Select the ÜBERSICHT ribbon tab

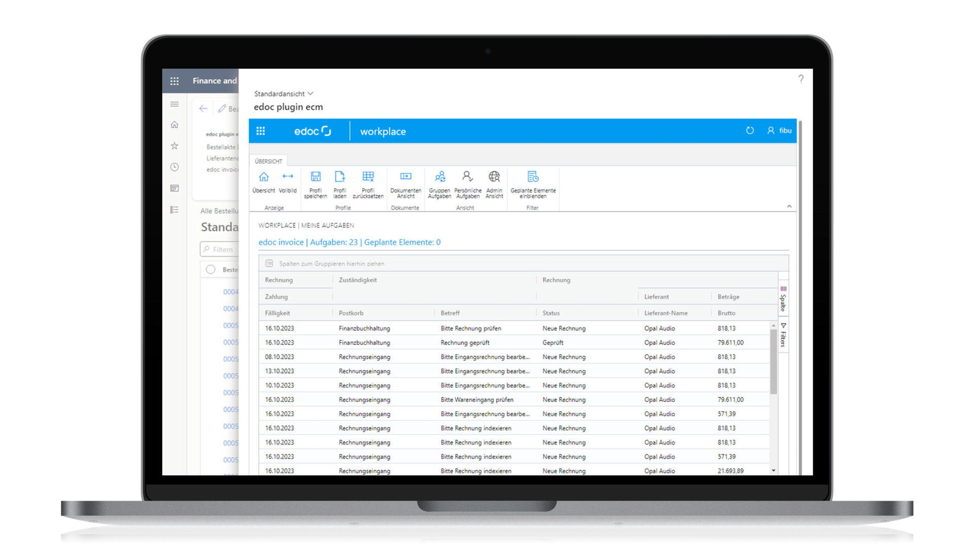[x=268, y=161]
